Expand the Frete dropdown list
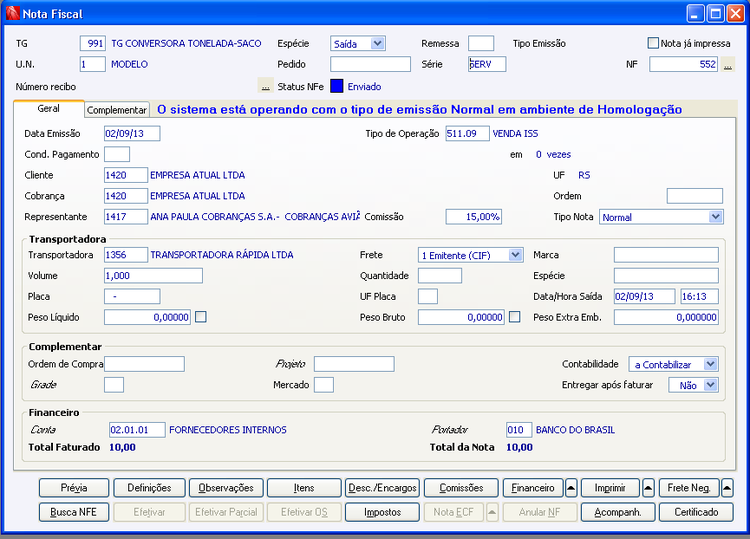 (515, 255)
